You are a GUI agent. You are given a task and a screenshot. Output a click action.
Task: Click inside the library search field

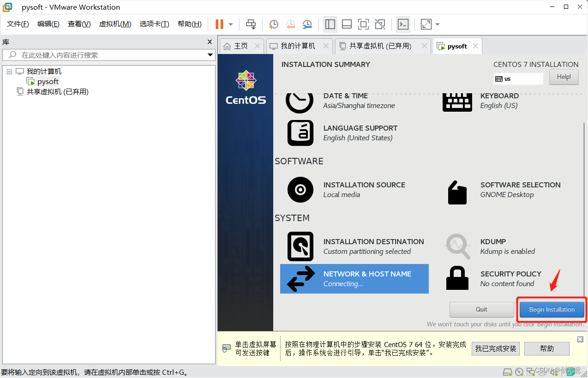click(106, 54)
